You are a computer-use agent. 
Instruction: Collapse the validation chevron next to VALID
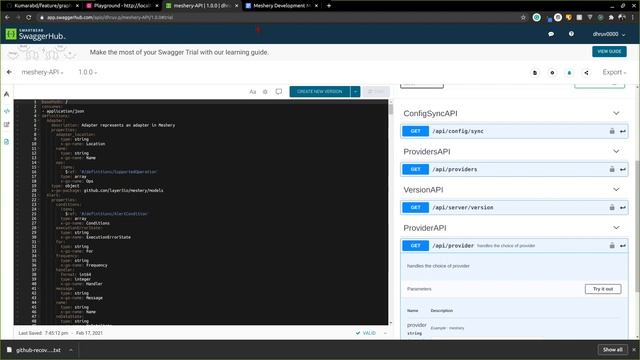pyautogui.click(x=385, y=333)
